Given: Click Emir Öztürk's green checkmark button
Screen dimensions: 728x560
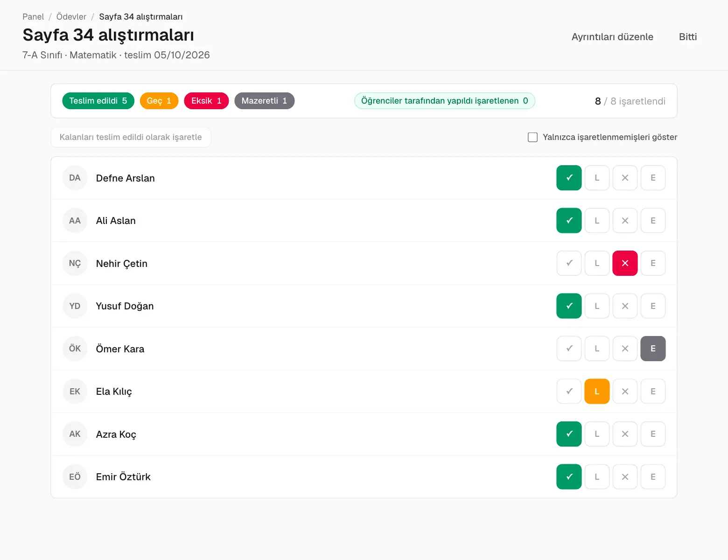Looking at the screenshot, I should (569, 477).
